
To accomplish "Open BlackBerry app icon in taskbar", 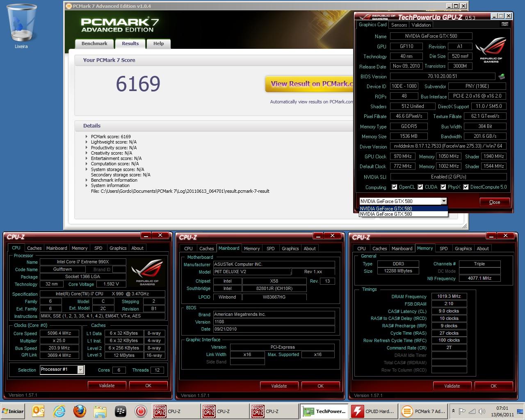I will (x=121, y=411).
